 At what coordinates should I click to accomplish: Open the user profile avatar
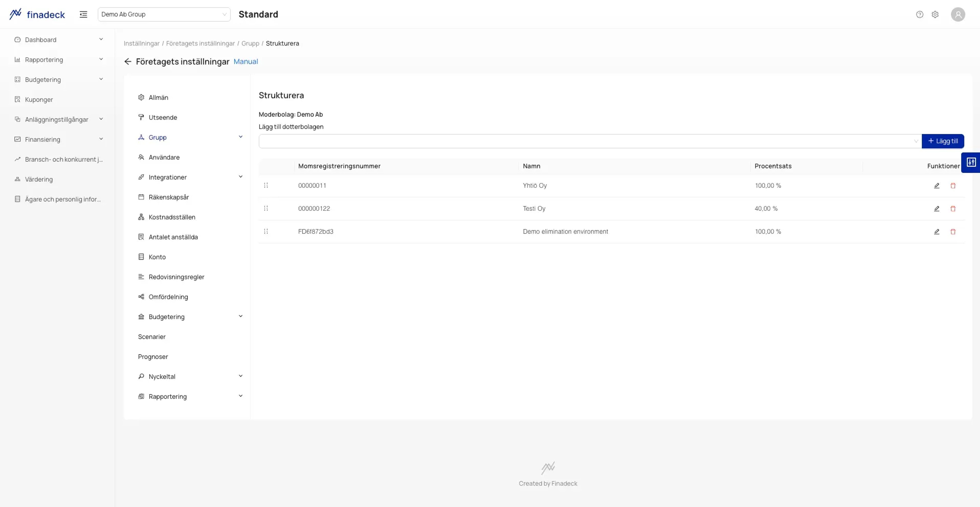tap(958, 15)
